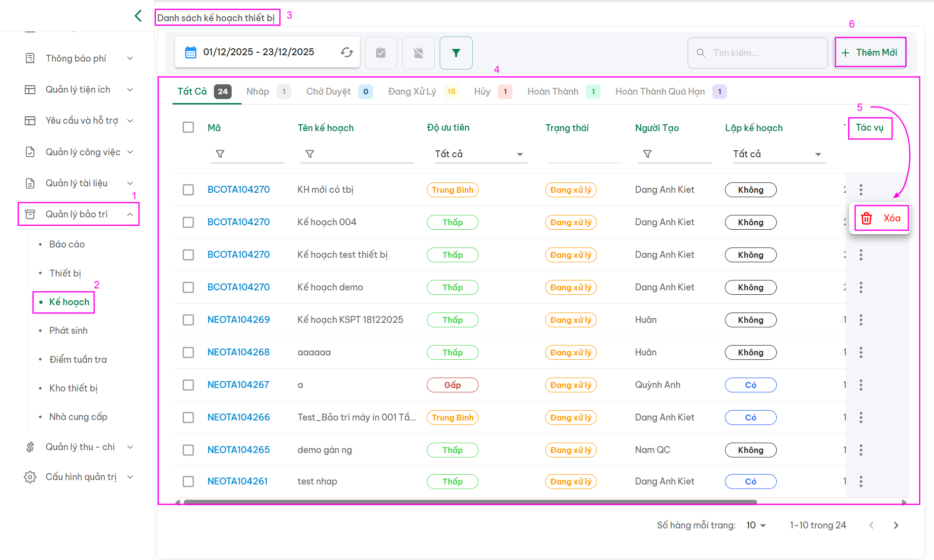934x560 pixels.
Task: Open the calendar icon date picker
Action: click(190, 52)
